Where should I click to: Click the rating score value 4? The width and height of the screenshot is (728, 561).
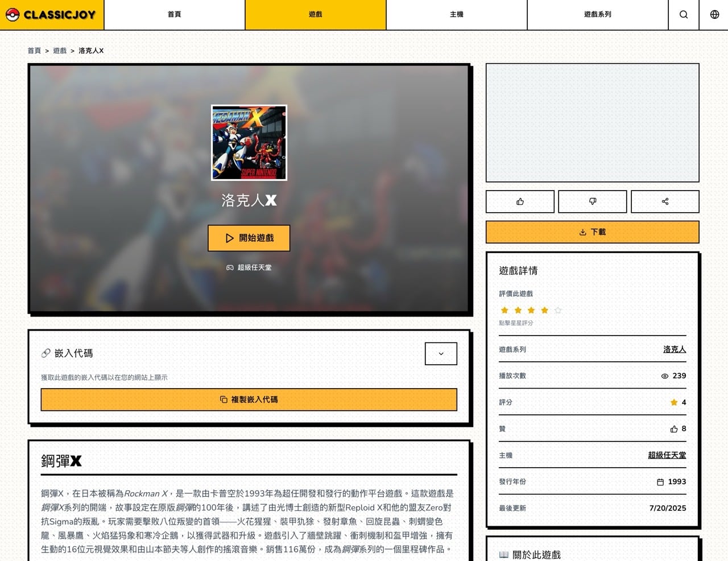click(x=684, y=402)
